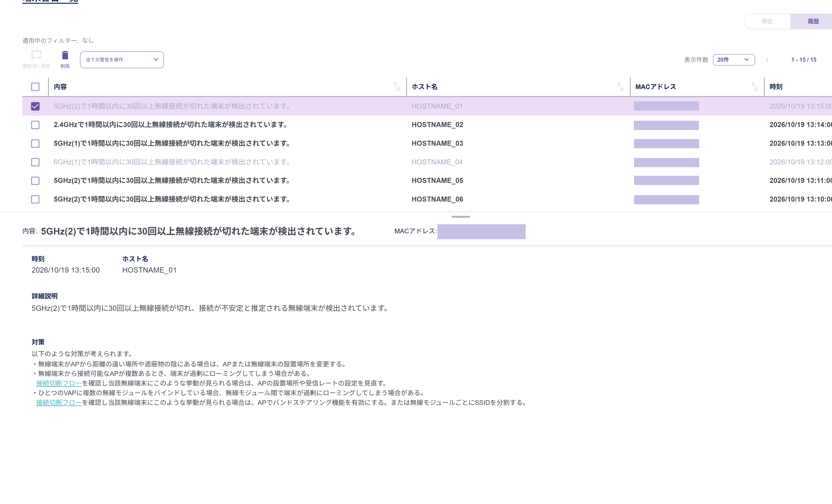Click the 2026/10/19 13:12:00 time cell
This screenshot has height=504, width=832.
(x=800, y=162)
